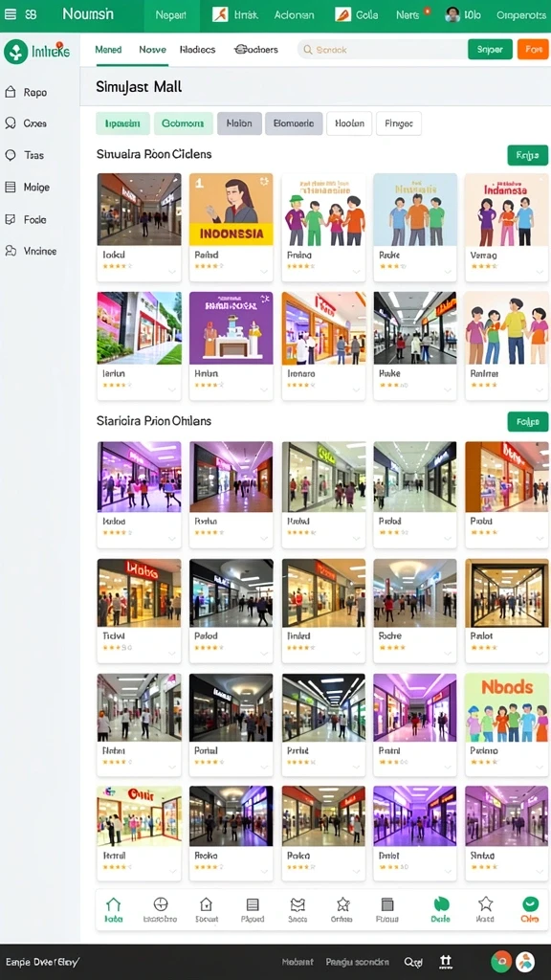This screenshot has height=980, width=551.
Task: Click the green Intheke logo icon
Action: click(x=15, y=52)
